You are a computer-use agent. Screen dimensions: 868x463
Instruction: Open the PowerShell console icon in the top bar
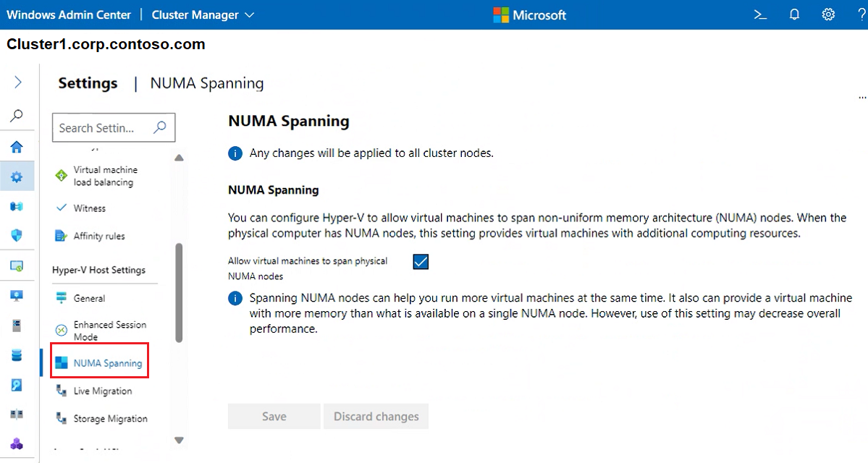[759, 14]
